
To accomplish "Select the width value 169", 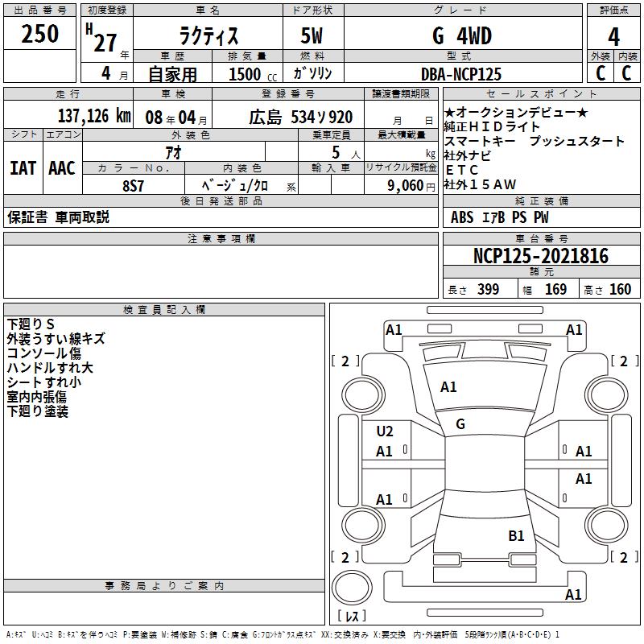I will coord(555,289).
